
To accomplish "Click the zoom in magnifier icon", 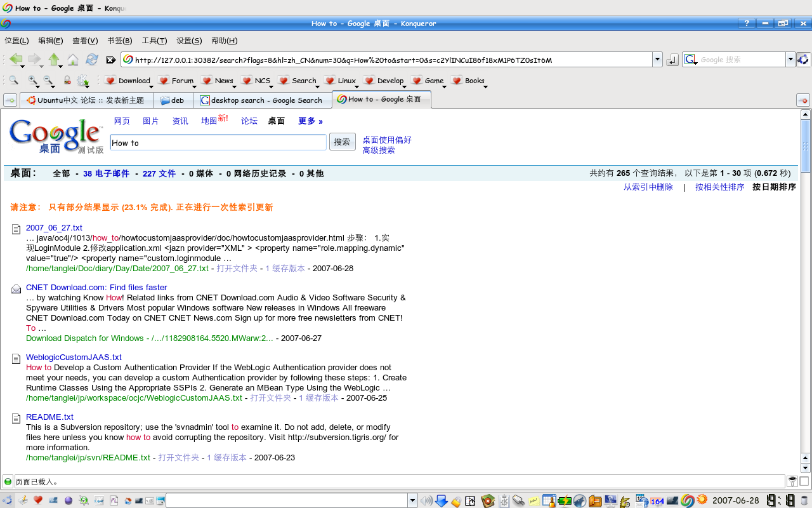I will 32,81.
